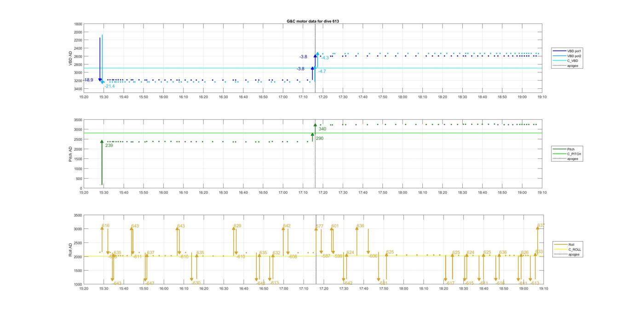The image size is (644, 319).
Task: Click the '0' tick on Pitch axis
Action: (81, 188)
